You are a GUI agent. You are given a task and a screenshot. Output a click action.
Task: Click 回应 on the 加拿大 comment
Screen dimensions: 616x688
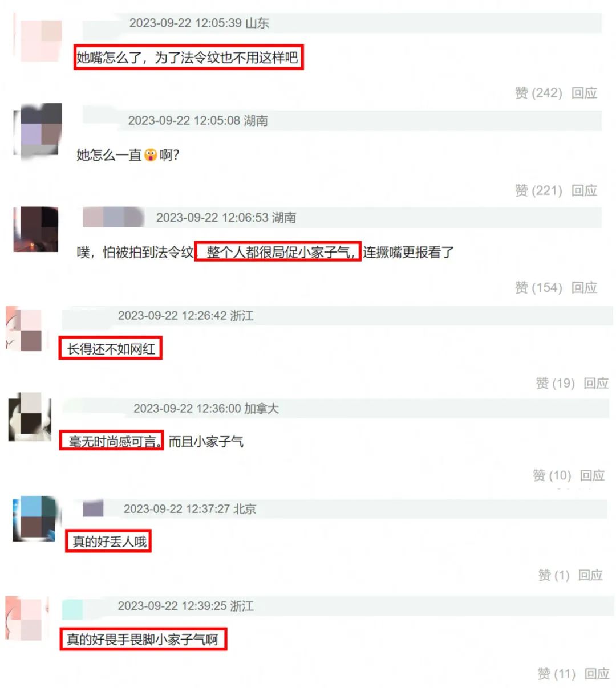(x=593, y=475)
